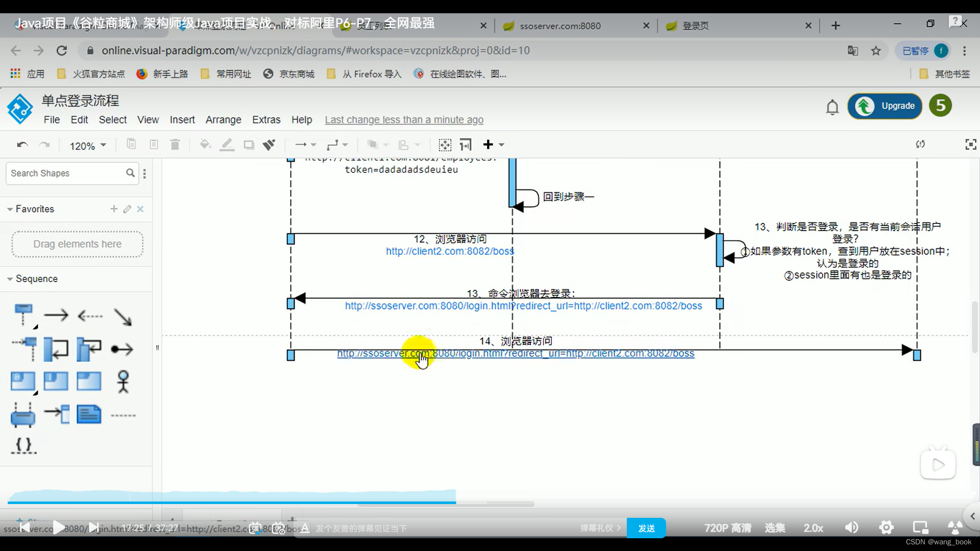Open last change history link

click(x=404, y=119)
